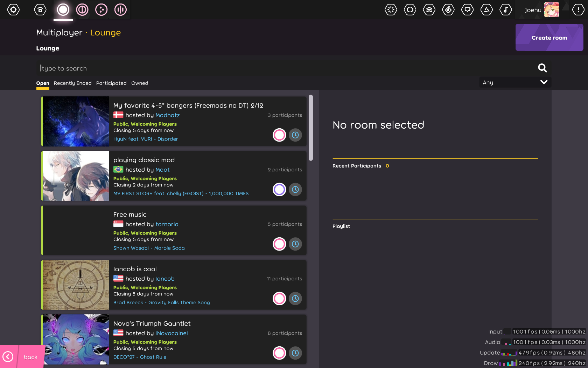
Task: Select the osu!mania ruleset icon
Action: coord(120,9)
